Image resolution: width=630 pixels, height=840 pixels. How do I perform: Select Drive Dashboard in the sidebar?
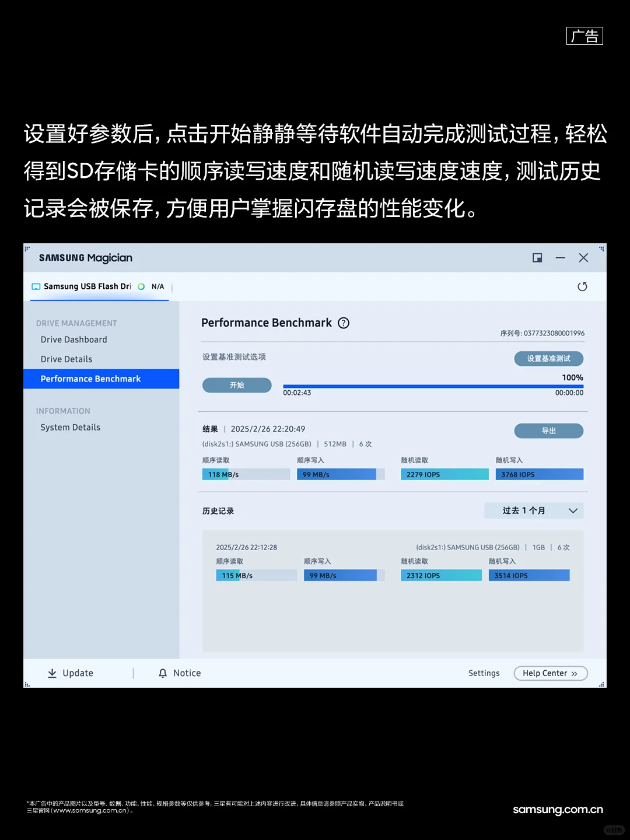coord(73,339)
